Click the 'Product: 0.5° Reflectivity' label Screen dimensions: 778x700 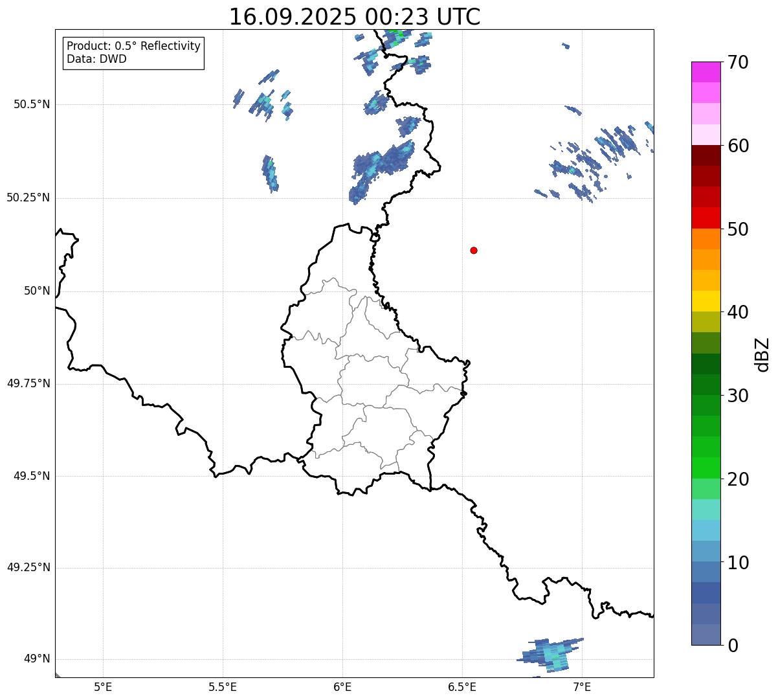[x=134, y=47]
